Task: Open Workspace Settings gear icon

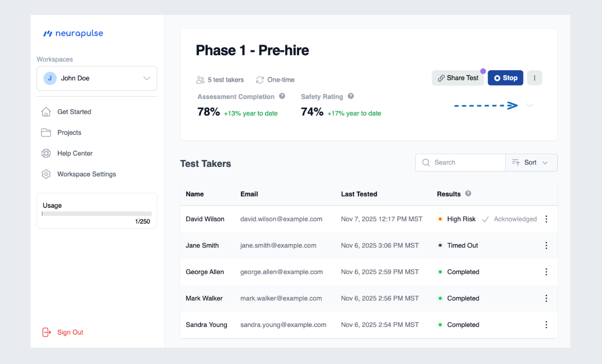Action: (46, 174)
